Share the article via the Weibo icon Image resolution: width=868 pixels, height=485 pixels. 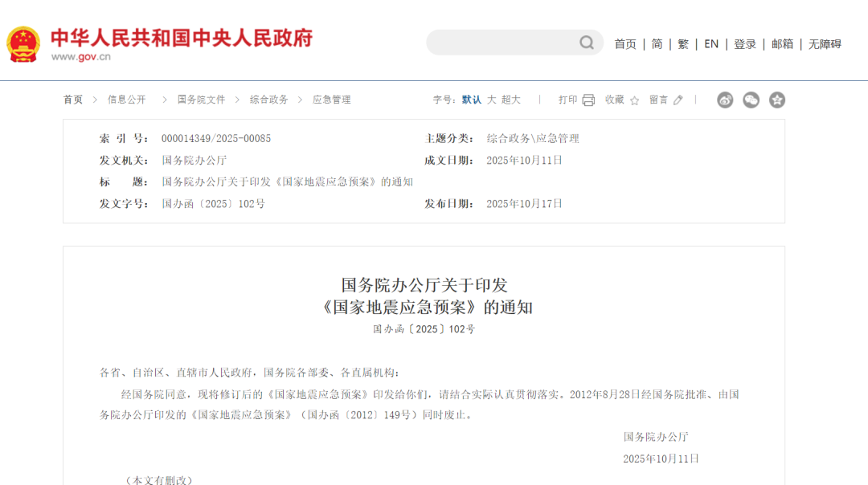pyautogui.click(x=725, y=100)
